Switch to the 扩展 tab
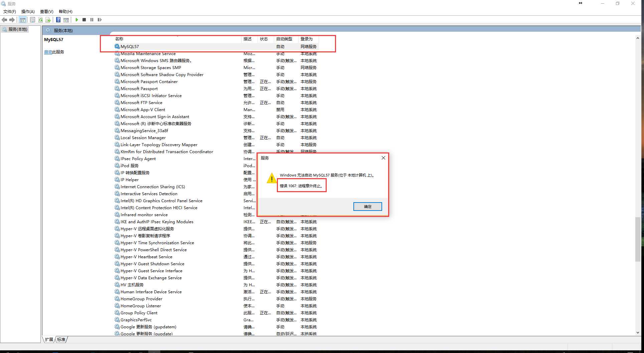The width and height of the screenshot is (644, 353). click(x=49, y=339)
